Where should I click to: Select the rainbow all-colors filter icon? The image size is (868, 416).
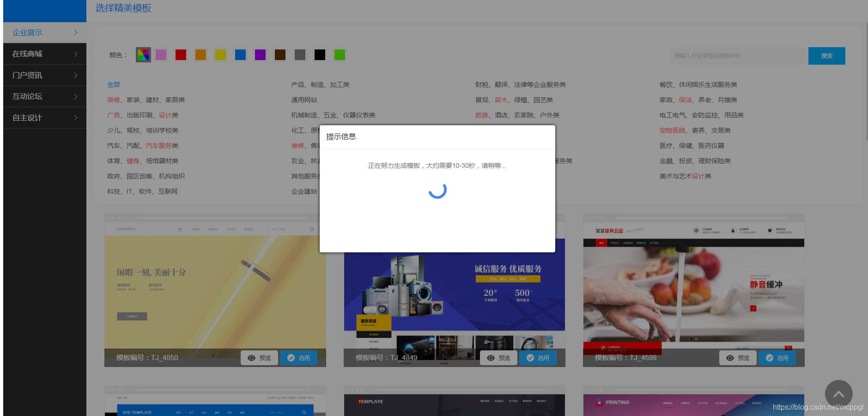pos(143,55)
